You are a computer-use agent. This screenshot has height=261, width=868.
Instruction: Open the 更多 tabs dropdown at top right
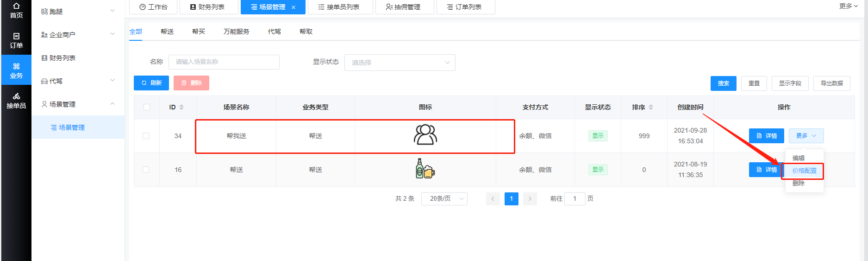(849, 6)
